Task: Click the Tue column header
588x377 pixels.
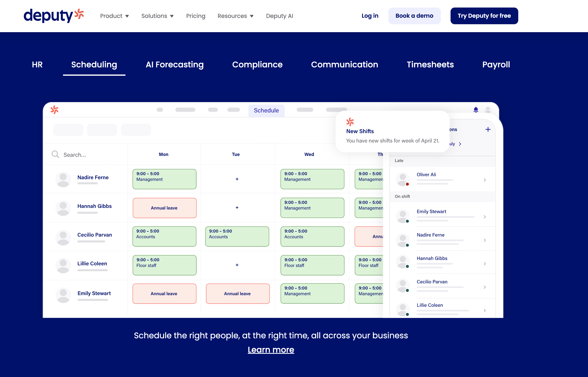Action: 236,155
